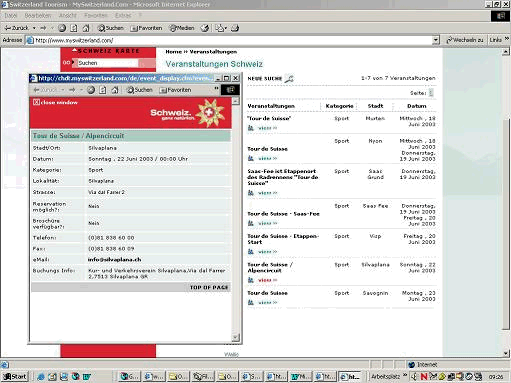Image resolution: width=511 pixels, height=383 pixels.
Task: Click popup toolbar forward arrow
Action: (x=72, y=90)
